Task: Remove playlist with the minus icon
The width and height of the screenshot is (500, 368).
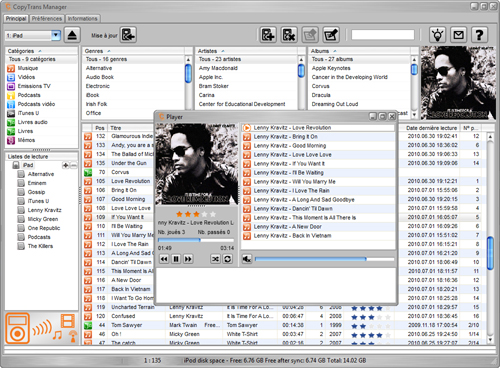Action: click(74, 165)
